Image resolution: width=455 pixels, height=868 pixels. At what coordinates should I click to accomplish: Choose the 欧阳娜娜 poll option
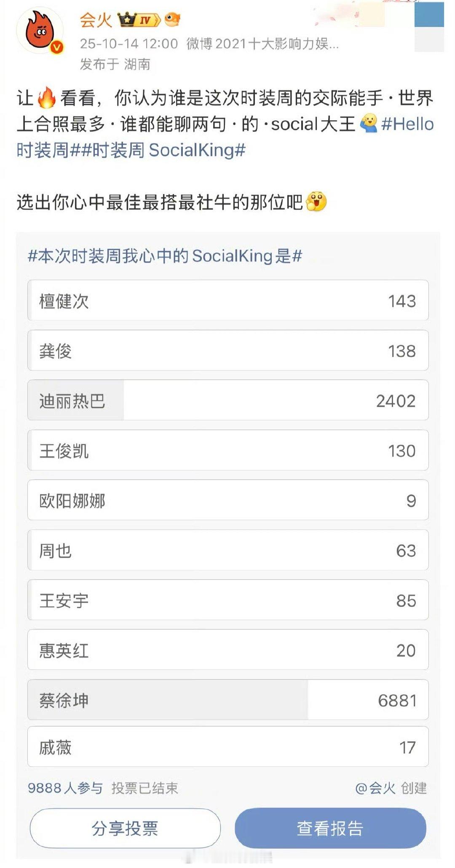pyautogui.click(x=228, y=500)
